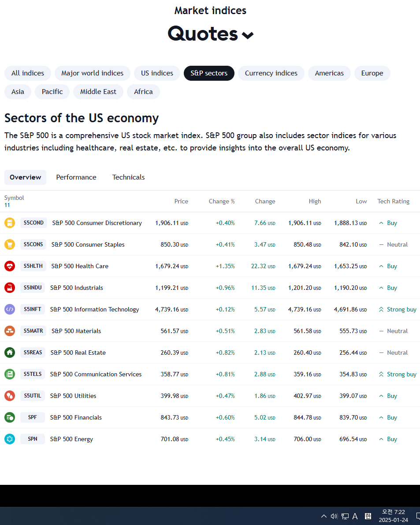Viewport: 420px width, 525px height.
Task: Click the 4,739.16 price for Information Technology
Action: coord(171,309)
